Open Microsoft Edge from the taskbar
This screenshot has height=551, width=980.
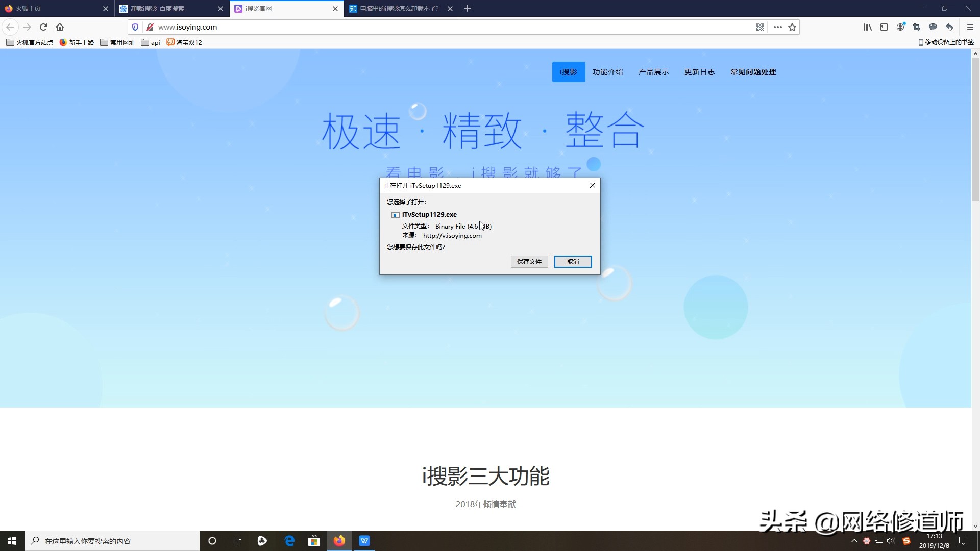coord(289,540)
